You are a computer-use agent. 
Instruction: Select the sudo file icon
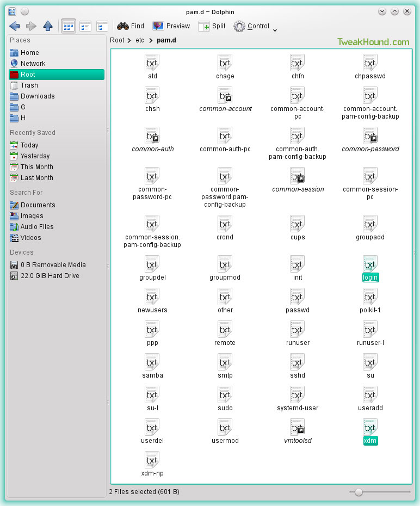225,395
